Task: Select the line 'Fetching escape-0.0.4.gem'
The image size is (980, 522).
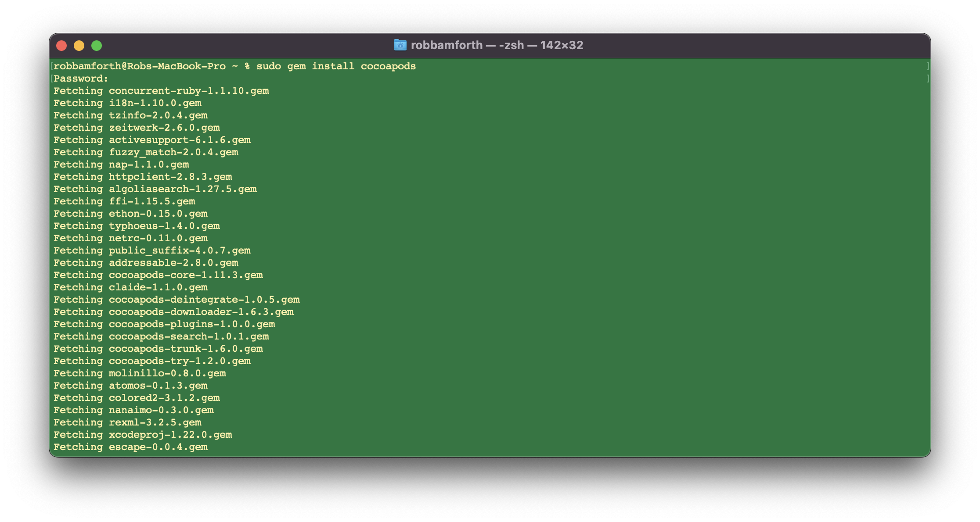Action: [130, 447]
